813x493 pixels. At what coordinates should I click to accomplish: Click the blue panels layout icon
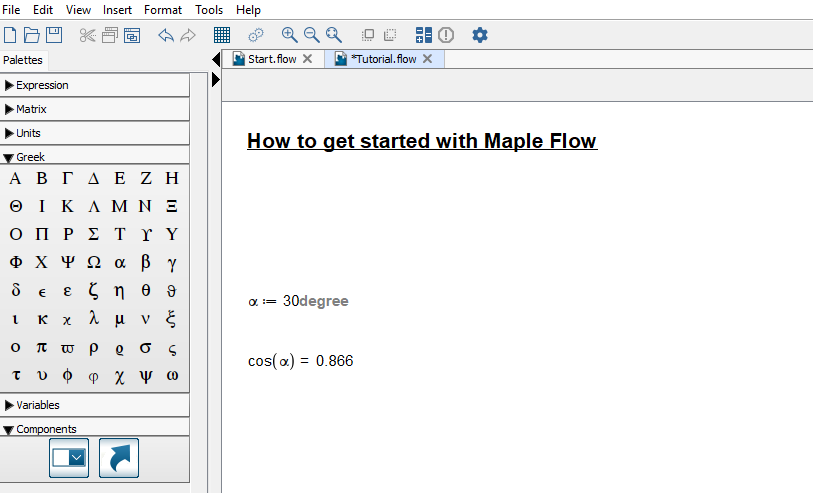click(x=424, y=35)
